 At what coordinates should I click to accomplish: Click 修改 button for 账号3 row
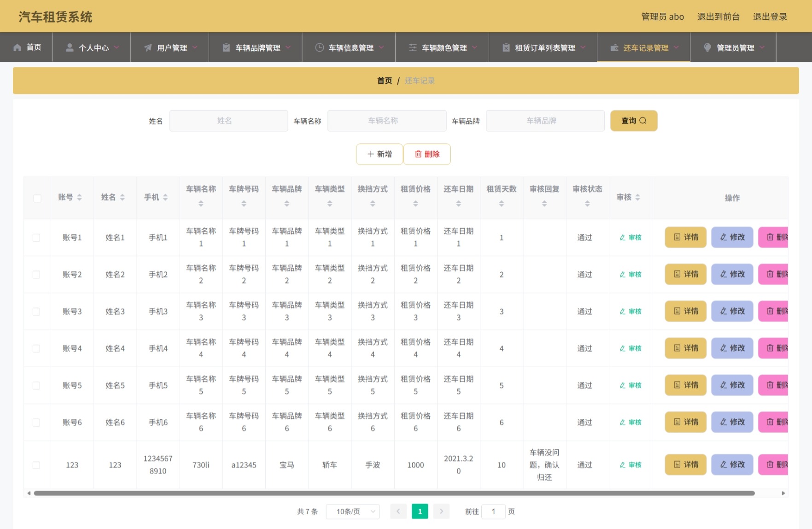click(x=732, y=311)
